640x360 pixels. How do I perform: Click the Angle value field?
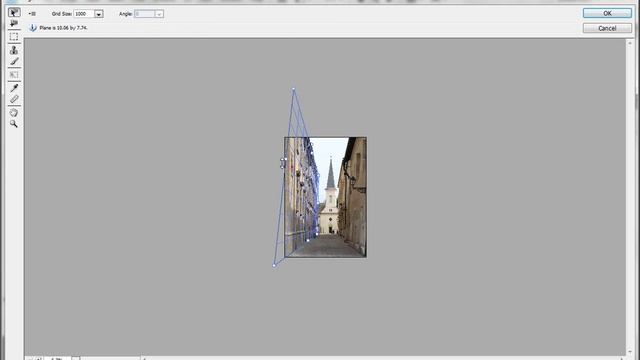[144, 14]
